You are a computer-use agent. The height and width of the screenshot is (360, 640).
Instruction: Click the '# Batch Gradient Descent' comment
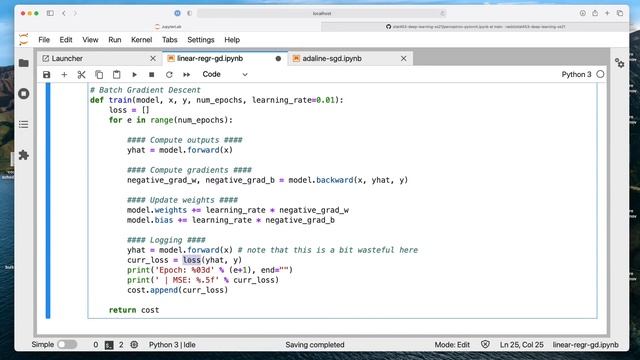tap(145, 90)
